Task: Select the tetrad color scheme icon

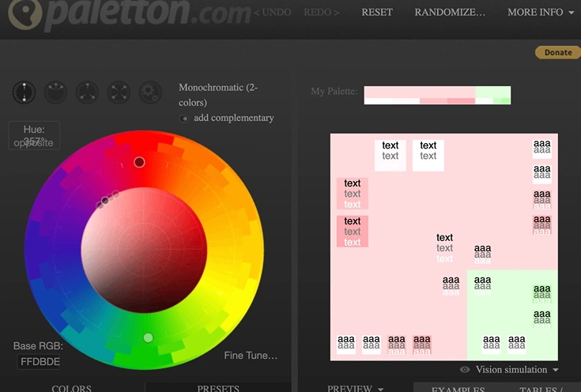Action: [x=119, y=92]
